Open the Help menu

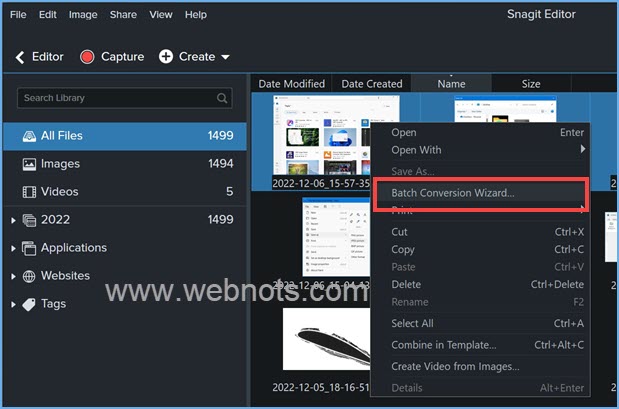click(x=196, y=15)
